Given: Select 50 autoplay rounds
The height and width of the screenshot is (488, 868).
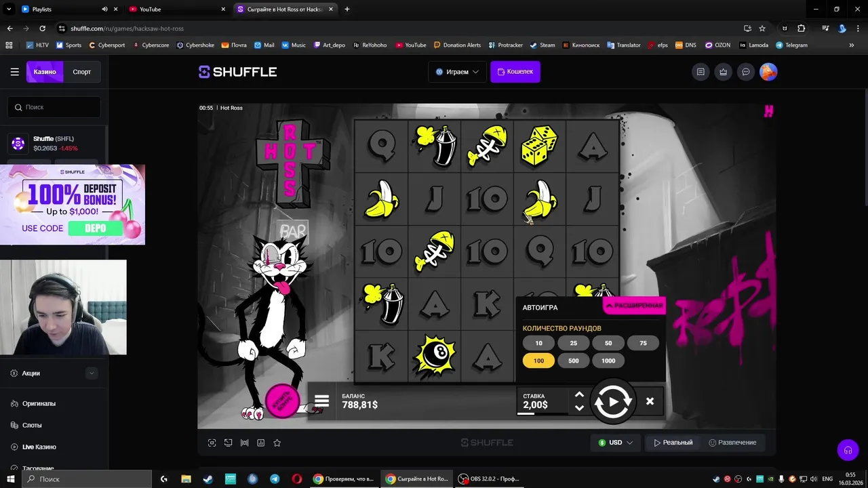Looking at the screenshot, I should tap(608, 343).
